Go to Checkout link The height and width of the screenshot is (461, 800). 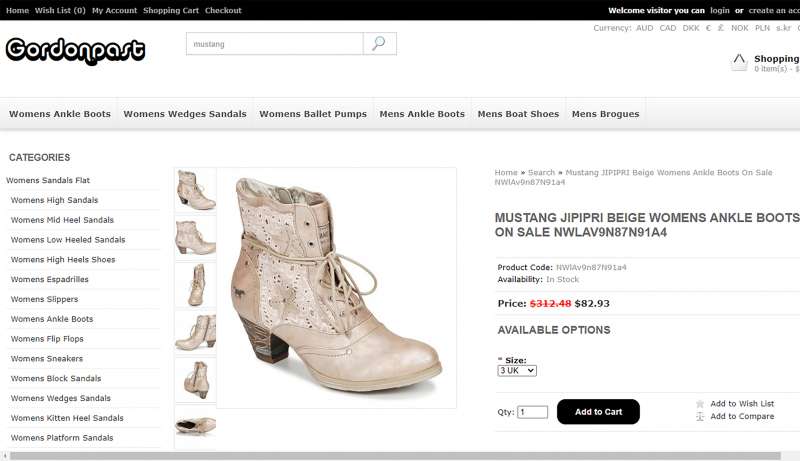[223, 10]
